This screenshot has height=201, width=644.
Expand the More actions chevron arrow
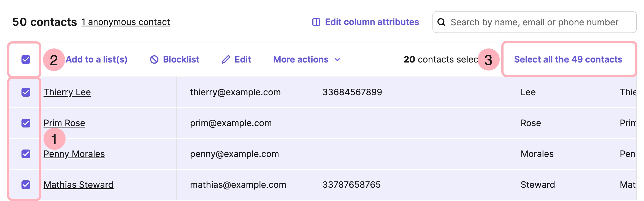coord(338,59)
